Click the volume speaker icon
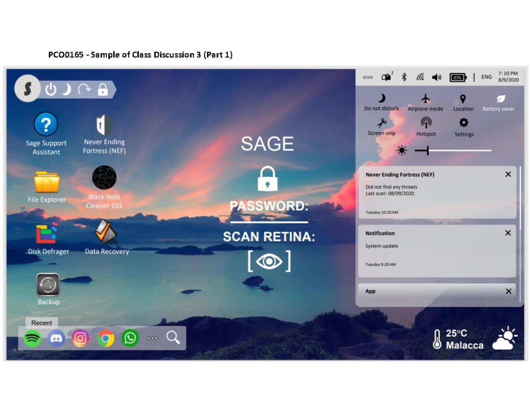The height and width of the screenshot is (411, 532). click(x=437, y=77)
